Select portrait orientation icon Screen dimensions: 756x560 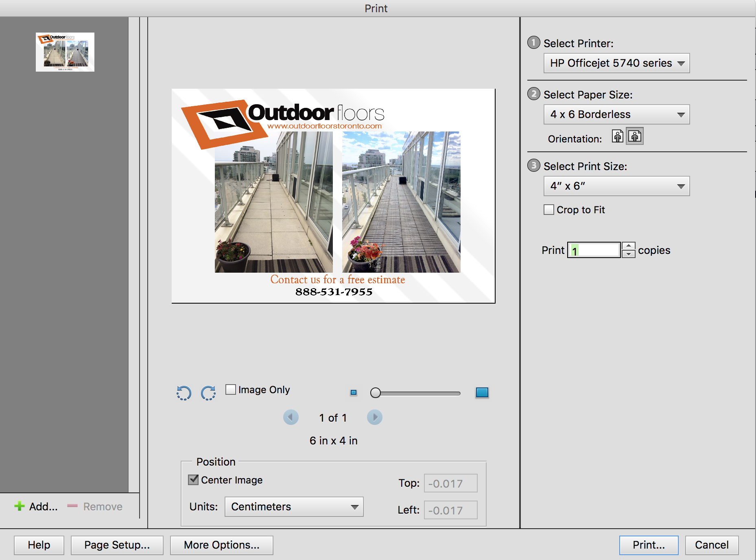[618, 136]
